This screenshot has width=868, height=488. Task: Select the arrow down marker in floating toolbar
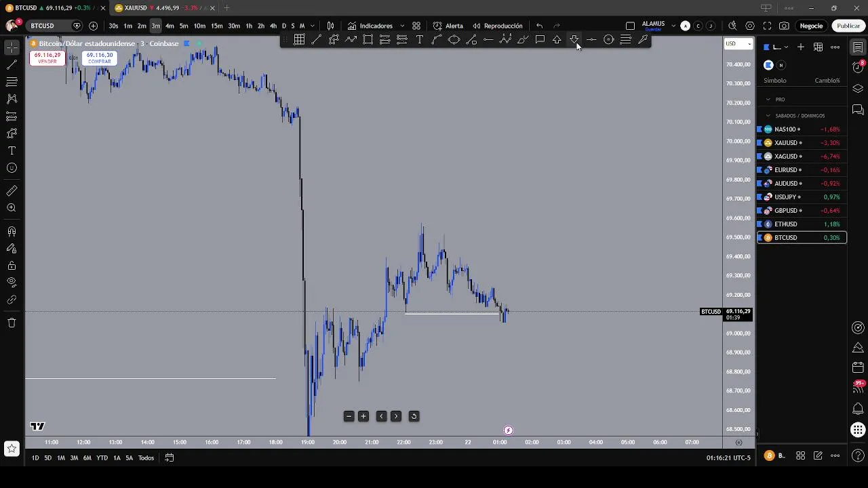tap(574, 39)
